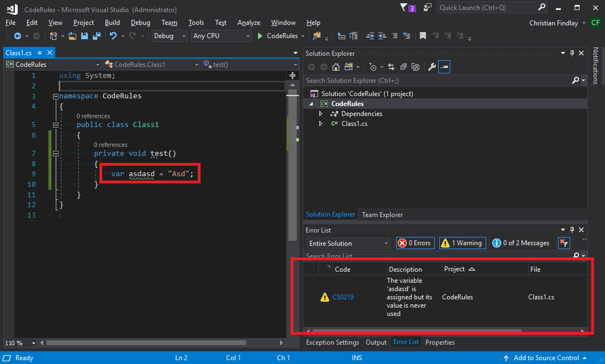Click the Home icon in Solution Explorer

pos(336,67)
